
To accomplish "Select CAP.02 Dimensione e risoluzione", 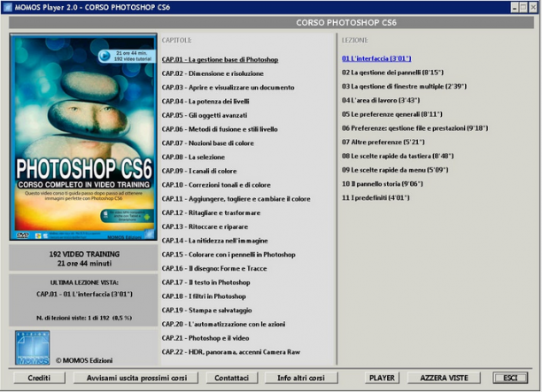I will (x=213, y=73).
